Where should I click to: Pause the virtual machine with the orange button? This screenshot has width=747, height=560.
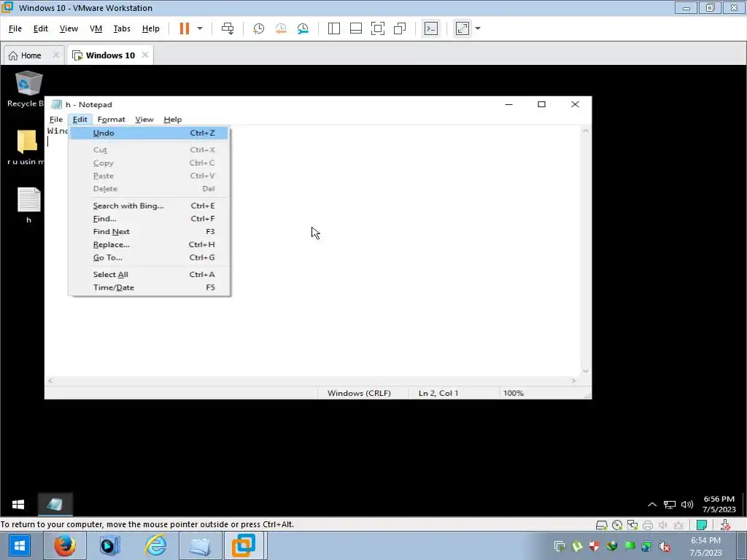tap(184, 28)
